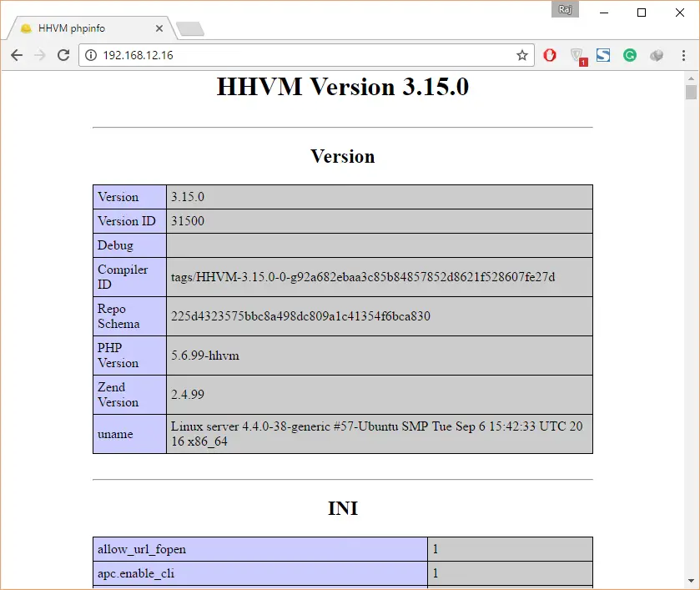Open the red stop-hand ad blocker extension
Screen dimensions: 700x590
coord(550,55)
